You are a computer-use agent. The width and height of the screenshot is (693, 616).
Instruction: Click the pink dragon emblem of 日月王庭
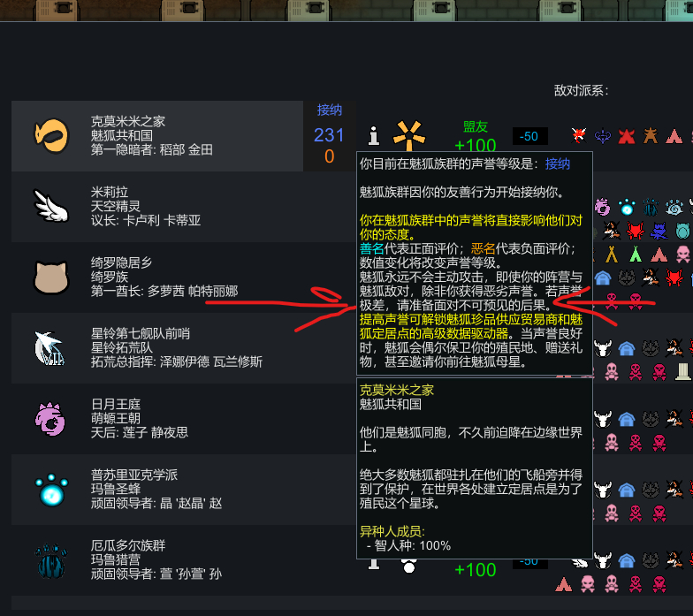pos(50,419)
